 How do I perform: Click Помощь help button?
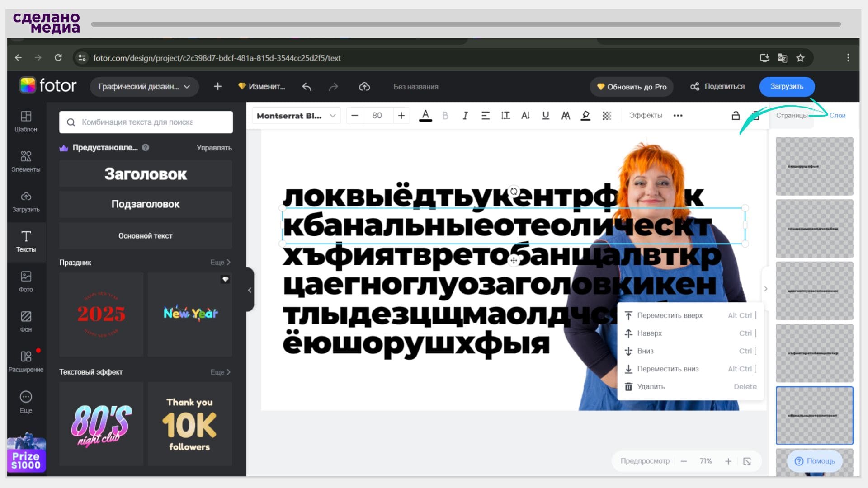(x=815, y=461)
